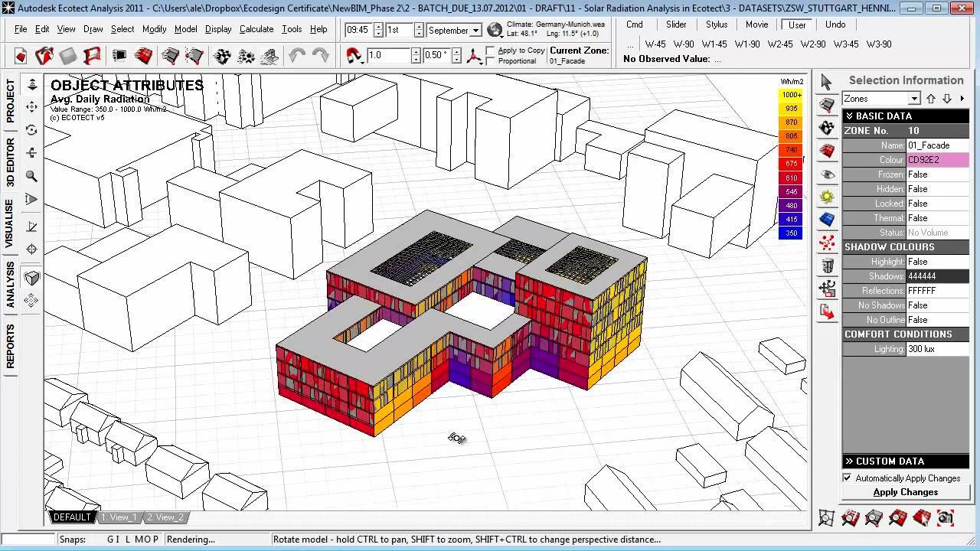Click the magnet snap settings icon

pos(354,56)
